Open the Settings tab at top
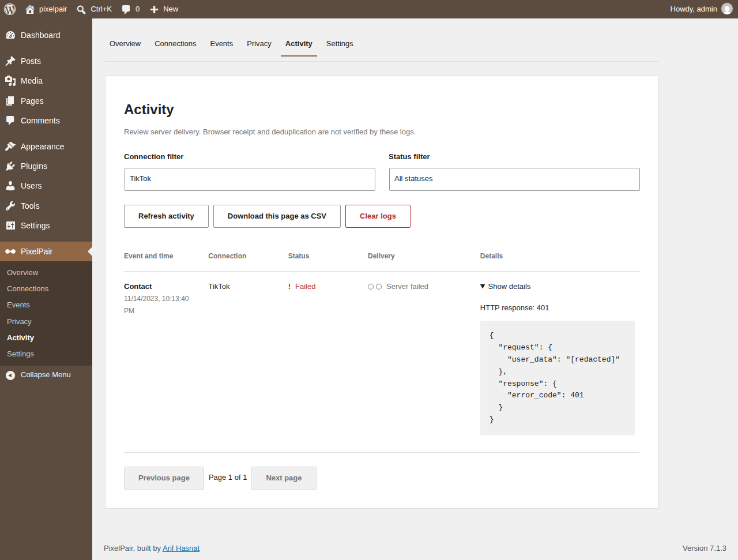738x560 pixels. coord(340,44)
